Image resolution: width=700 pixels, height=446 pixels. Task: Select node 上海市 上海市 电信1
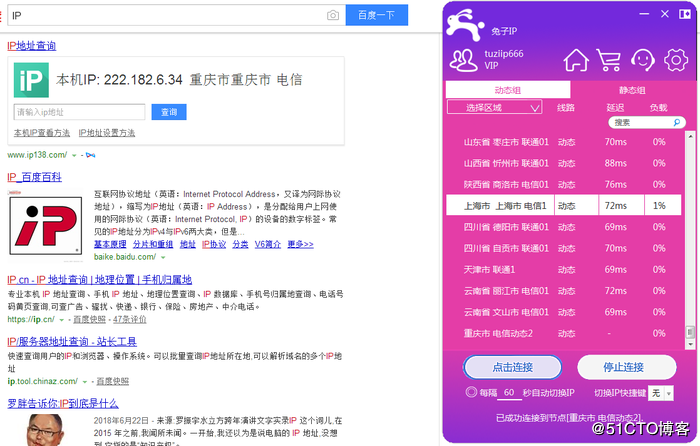click(x=564, y=206)
